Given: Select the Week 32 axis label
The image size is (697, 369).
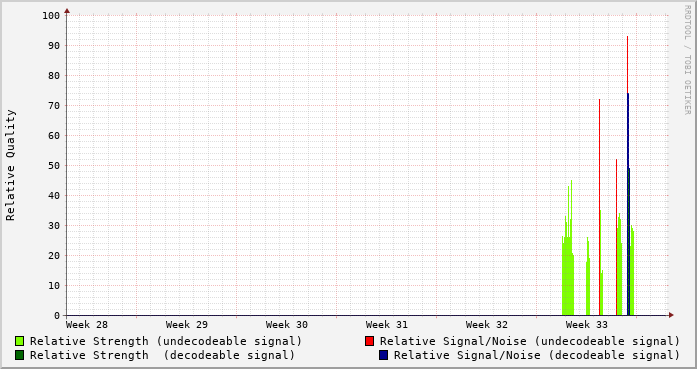Looking at the screenshot, I should pos(487,325).
